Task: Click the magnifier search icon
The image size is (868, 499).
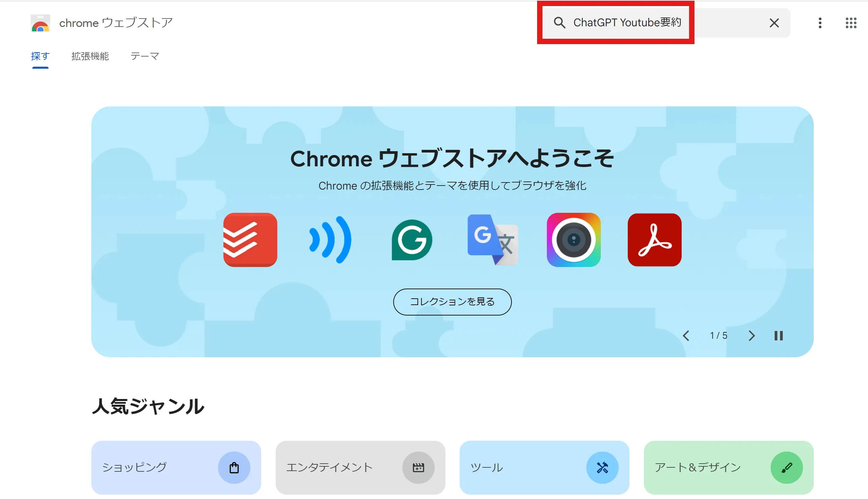Action: (x=559, y=23)
